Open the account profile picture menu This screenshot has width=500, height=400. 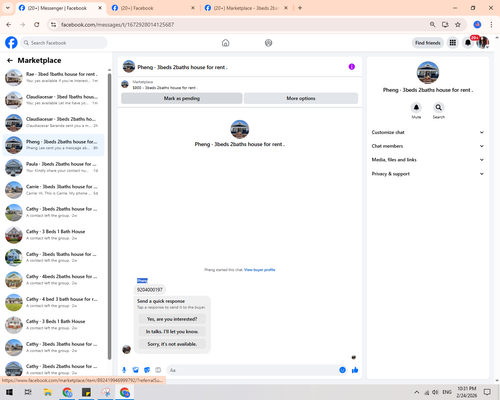483,43
